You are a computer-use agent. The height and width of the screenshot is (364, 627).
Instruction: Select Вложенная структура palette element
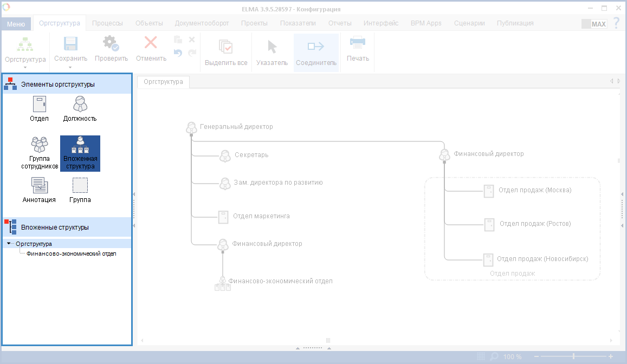(x=80, y=153)
